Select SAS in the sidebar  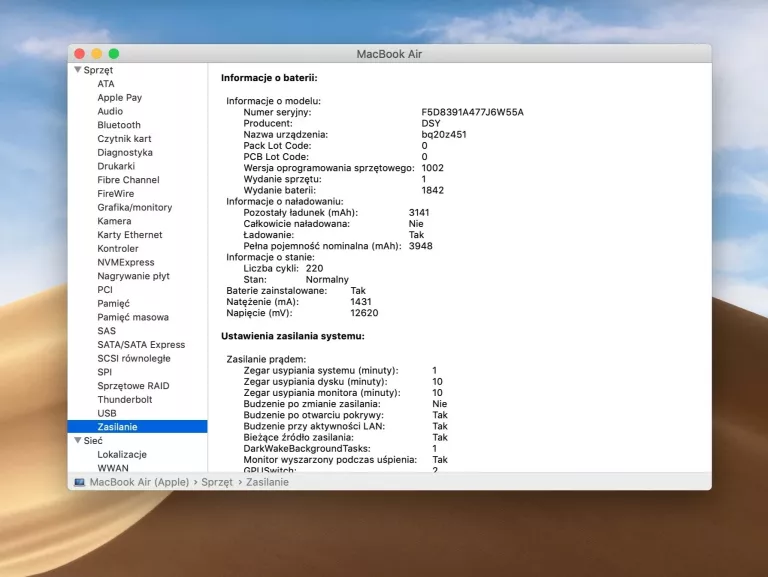point(106,331)
